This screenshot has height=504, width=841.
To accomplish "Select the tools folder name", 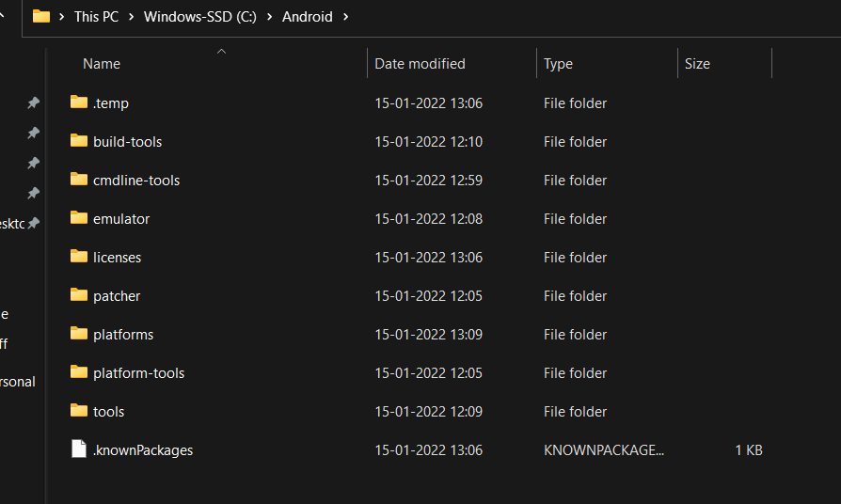I will pyautogui.click(x=108, y=412).
